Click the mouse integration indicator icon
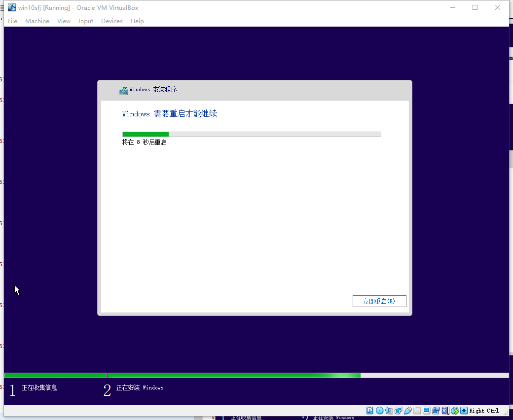This screenshot has width=513, height=420. pyautogui.click(x=454, y=411)
